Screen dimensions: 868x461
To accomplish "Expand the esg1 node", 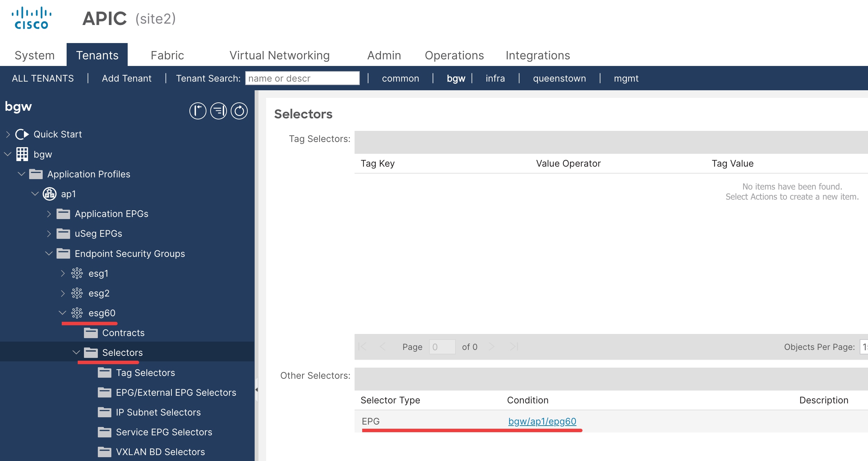I will [63, 274].
